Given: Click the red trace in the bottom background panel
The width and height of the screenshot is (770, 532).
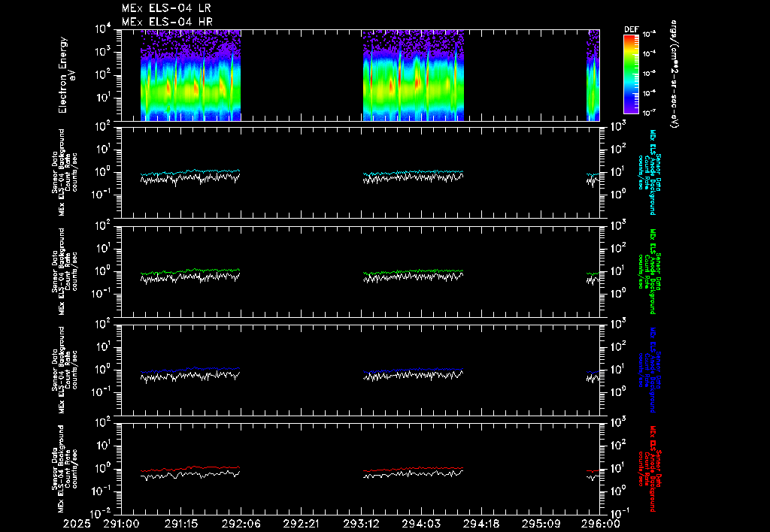Looking at the screenshot, I should (190, 469).
